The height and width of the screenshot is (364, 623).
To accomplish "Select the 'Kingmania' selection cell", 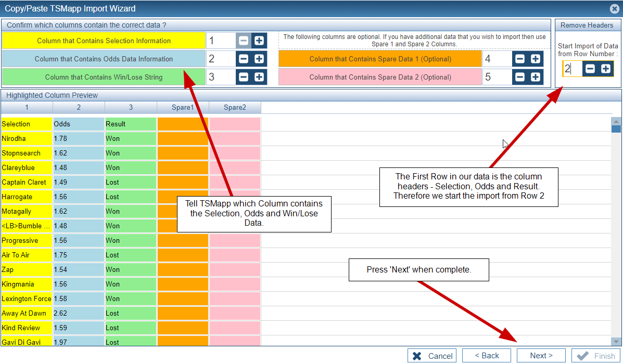I will [x=27, y=284].
